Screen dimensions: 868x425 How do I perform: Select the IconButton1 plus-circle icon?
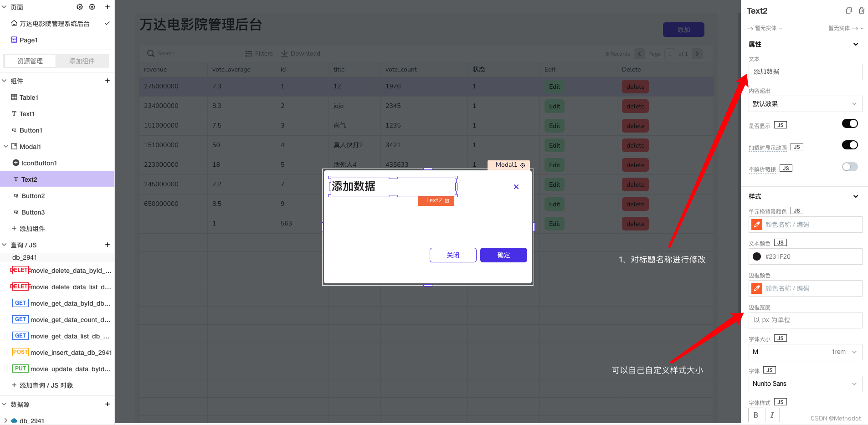[x=16, y=163]
